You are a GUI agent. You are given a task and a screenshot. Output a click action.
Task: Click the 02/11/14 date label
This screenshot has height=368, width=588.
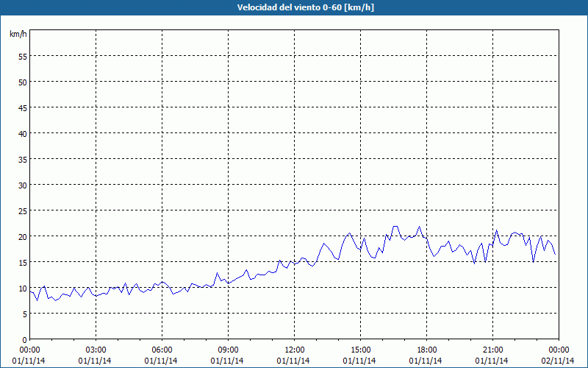[558, 361]
